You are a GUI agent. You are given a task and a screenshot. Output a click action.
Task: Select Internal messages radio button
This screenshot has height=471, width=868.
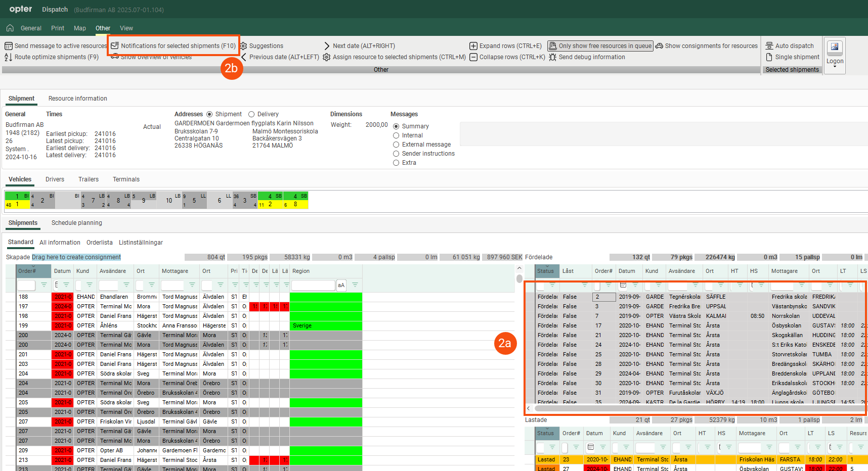[x=396, y=135]
